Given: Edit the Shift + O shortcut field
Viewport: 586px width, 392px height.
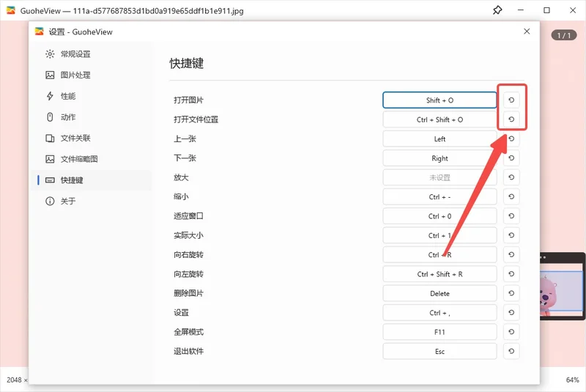Looking at the screenshot, I should pyautogui.click(x=439, y=100).
